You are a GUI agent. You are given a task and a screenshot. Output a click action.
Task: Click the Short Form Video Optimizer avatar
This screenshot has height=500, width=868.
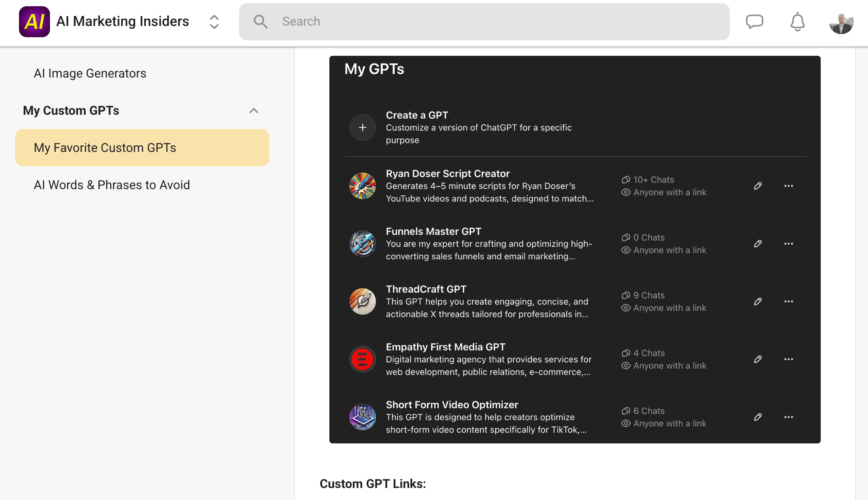click(x=363, y=417)
